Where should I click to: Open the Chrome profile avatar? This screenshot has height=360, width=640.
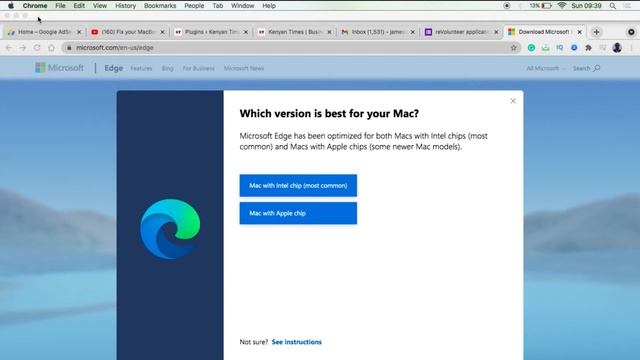pyautogui.click(x=617, y=48)
